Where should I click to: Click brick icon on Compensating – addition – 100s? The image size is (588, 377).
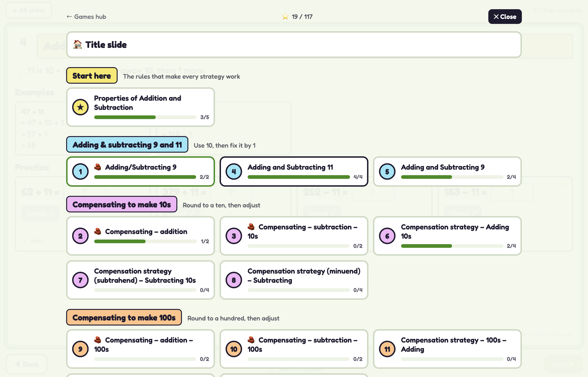tap(98, 340)
